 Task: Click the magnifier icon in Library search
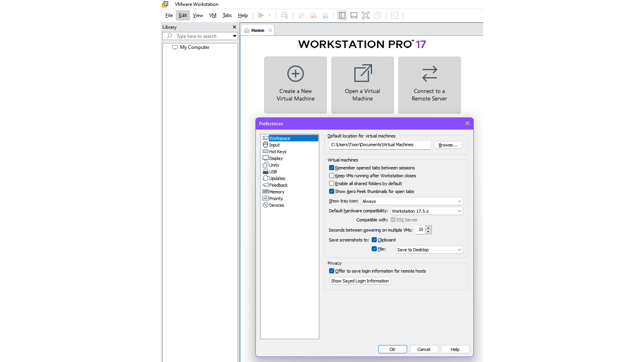[x=169, y=36]
